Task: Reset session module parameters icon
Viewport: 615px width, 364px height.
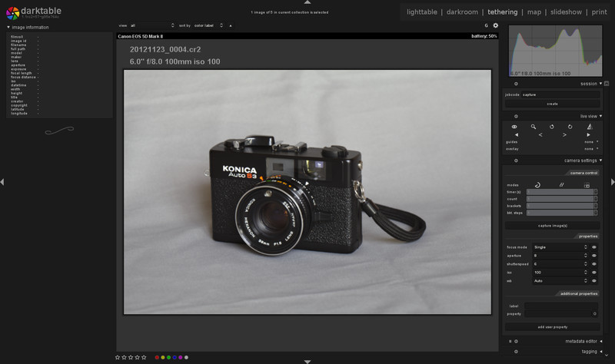Action: (x=516, y=84)
